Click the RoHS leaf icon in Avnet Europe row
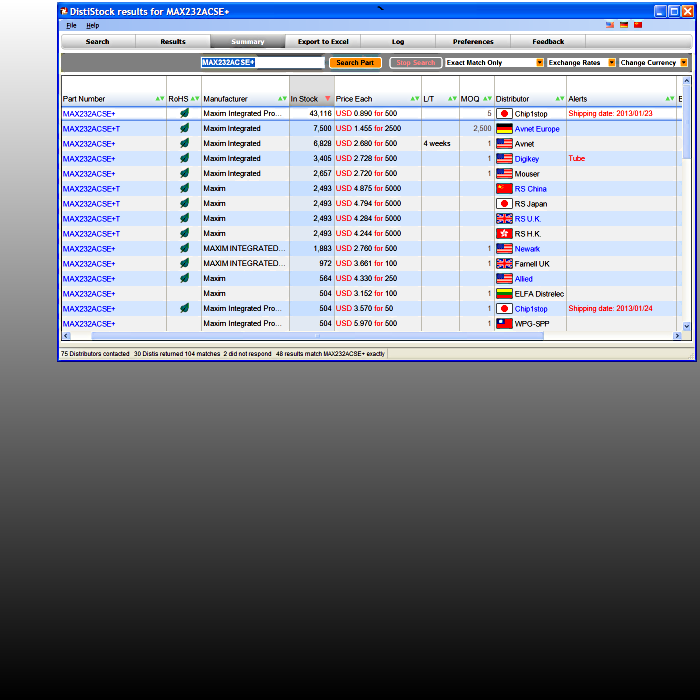The height and width of the screenshot is (700, 700). 184,129
